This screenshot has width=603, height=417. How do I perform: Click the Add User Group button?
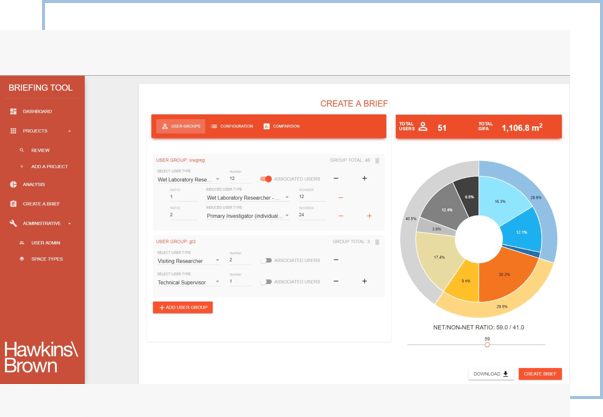(x=183, y=308)
